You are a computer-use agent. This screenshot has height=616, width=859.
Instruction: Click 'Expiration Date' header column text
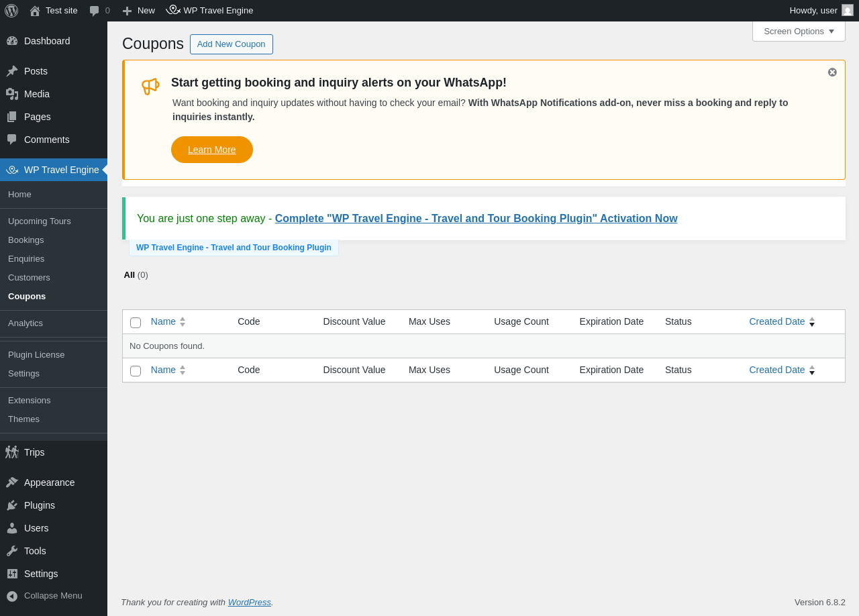coord(611,321)
